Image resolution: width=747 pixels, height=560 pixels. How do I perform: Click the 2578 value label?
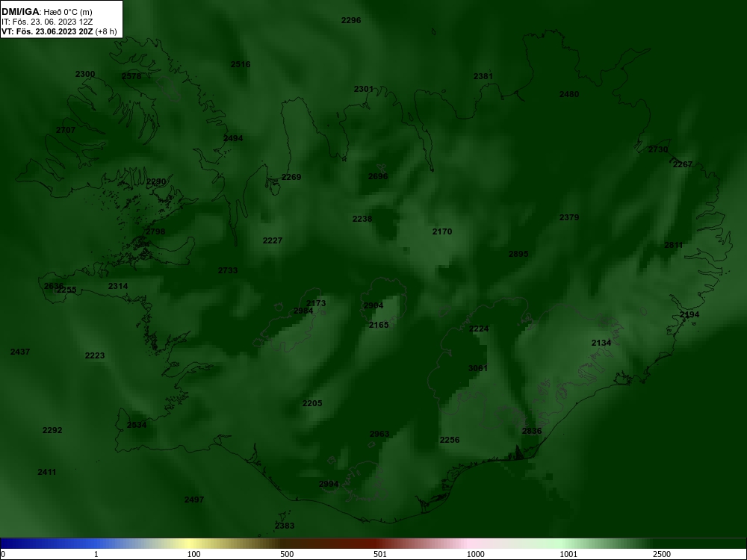(131, 76)
